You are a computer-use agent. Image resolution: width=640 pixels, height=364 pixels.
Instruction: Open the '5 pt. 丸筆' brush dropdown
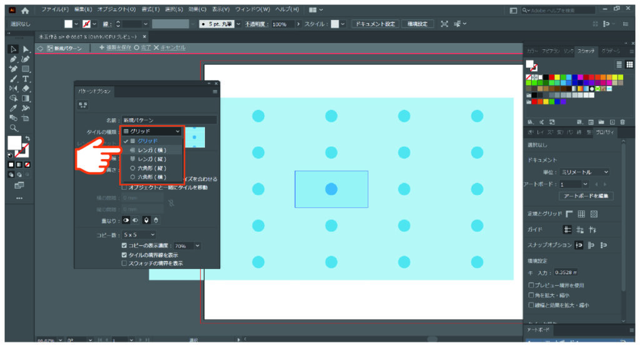coord(238,24)
